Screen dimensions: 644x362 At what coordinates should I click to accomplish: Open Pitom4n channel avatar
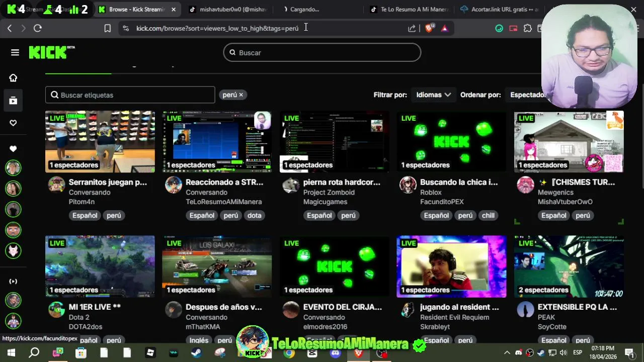[56, 185]
